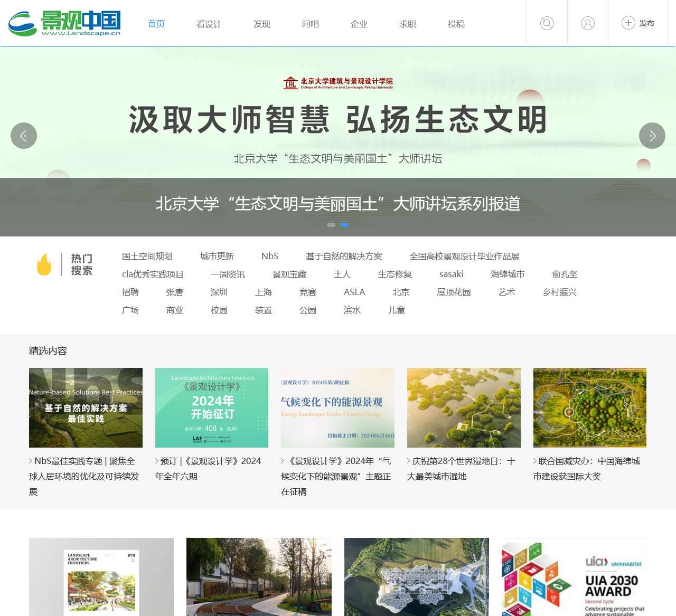Search hot keyword ASLA

coord(354,292)
